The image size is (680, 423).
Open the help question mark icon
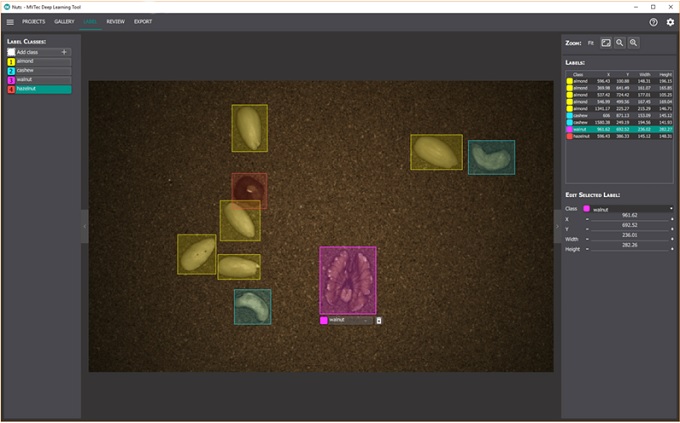point(653,21)
